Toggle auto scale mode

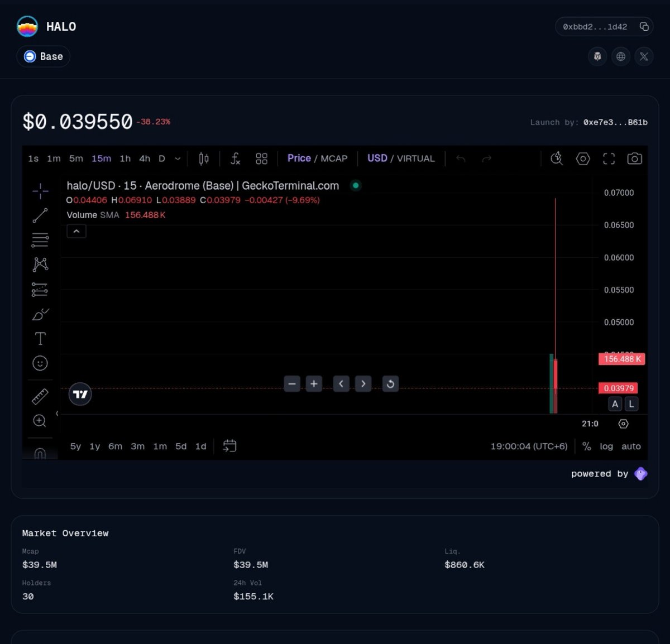coord(631,446)
